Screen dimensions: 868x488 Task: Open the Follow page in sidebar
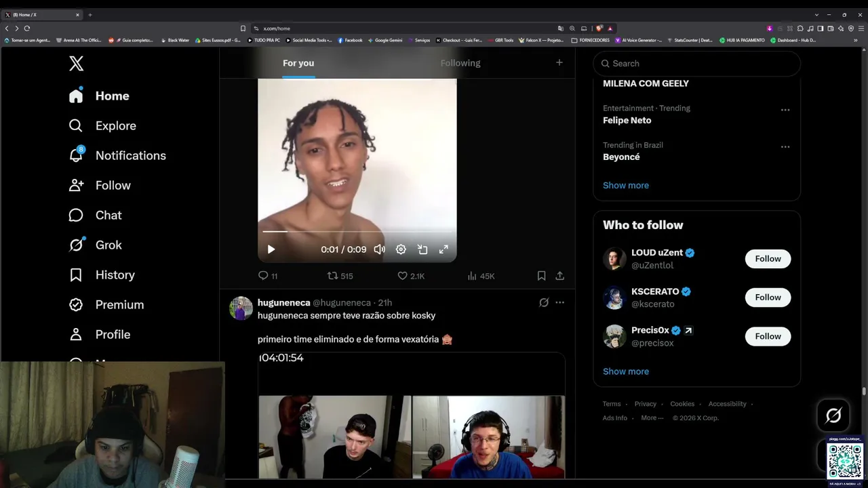[100, 185]
